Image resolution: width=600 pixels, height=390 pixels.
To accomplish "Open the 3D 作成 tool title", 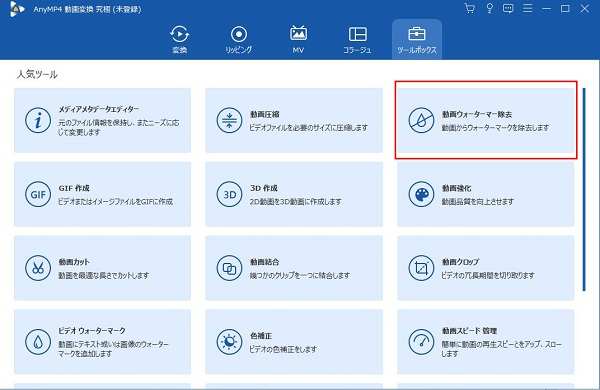I will pos(264,188).
